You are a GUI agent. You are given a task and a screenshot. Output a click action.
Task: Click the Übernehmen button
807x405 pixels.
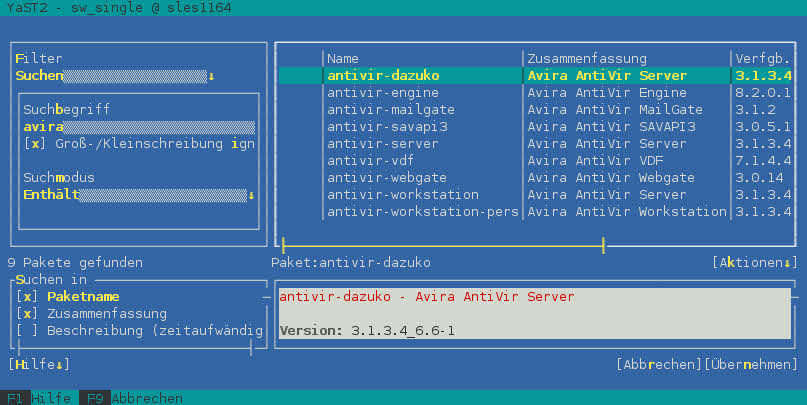pos(750,364)
